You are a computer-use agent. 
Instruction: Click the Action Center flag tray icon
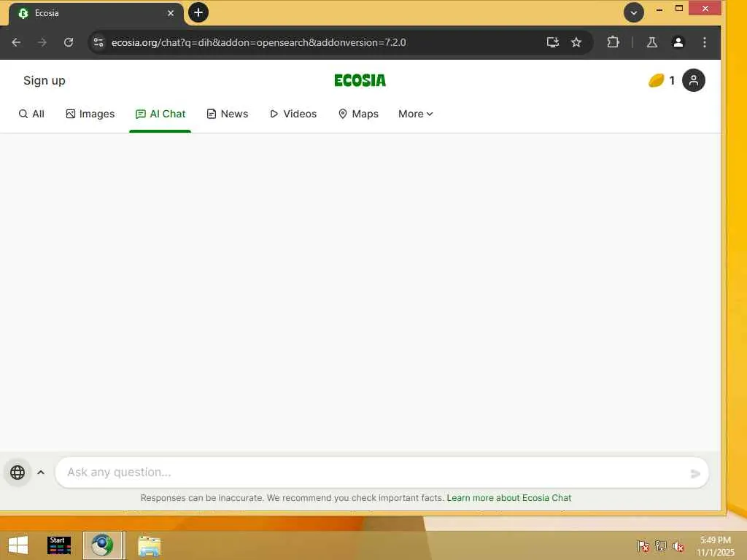[x=643, y=545]
